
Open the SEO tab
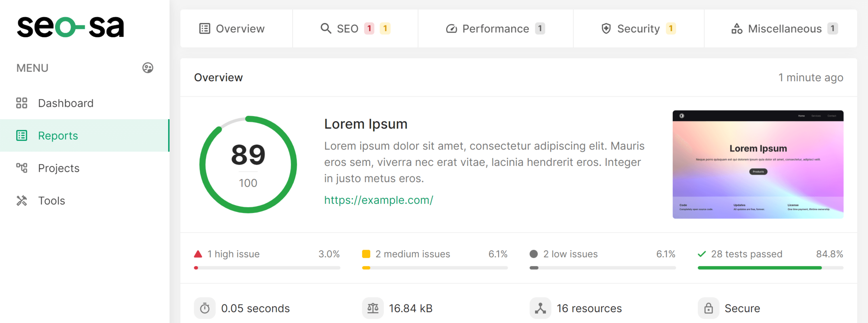(x=347, y=28)
